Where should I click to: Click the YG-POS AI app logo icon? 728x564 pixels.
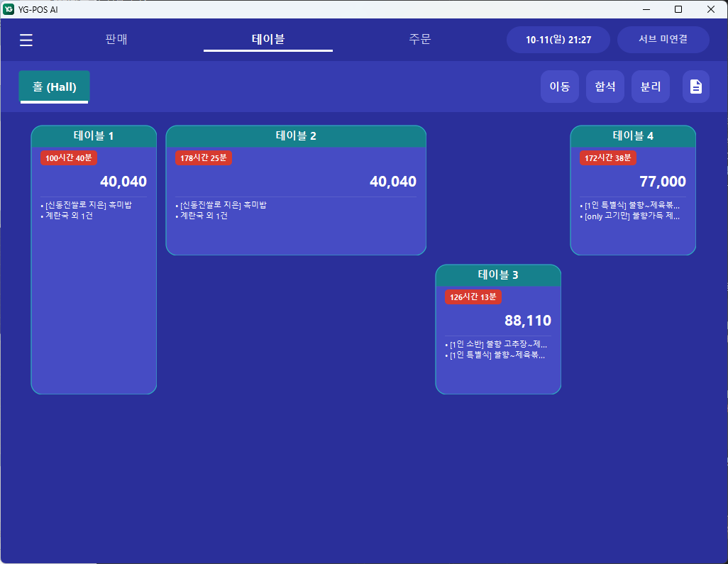[9, 9]
